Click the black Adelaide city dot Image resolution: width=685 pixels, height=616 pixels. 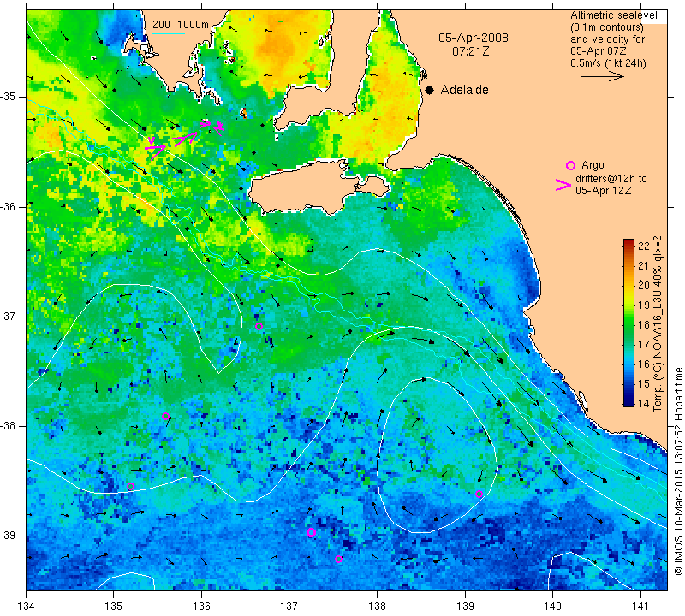point(430,91)
